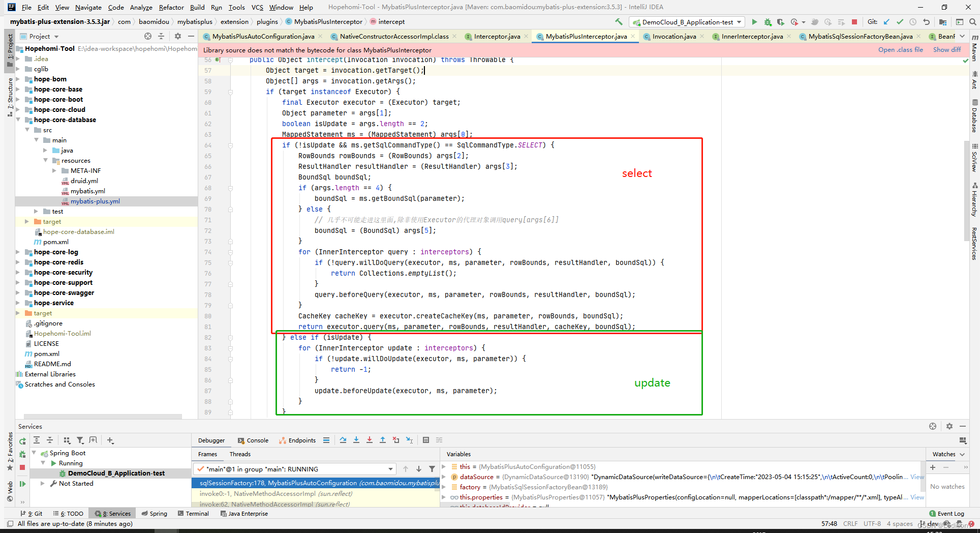Open the hidden editor tabs dropdown arrow
Image resolution: width=980 pixels, height=533 pixels.
coord(962,36)
